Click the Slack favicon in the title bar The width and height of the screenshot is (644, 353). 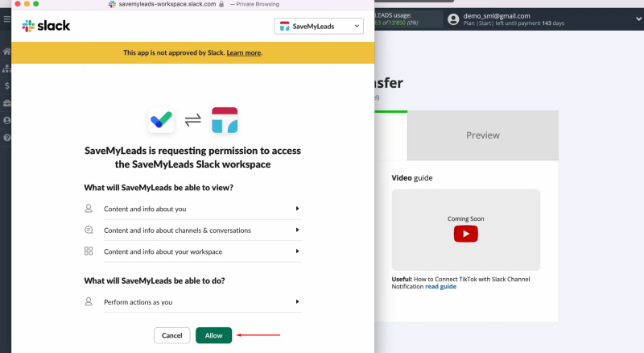112,4
